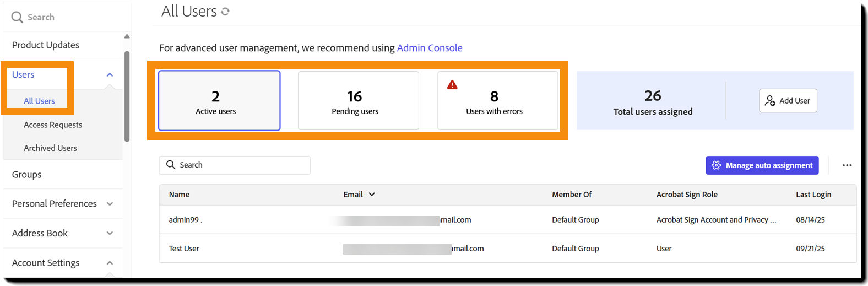Image resolution: width=868 pixels, height=286 pixels.
Task: Open Access Requests in the sidebar
Action: [53, 125]
